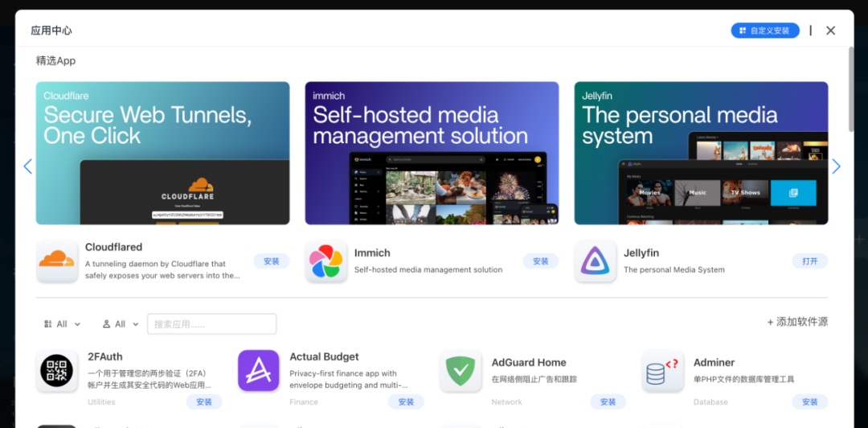Close the App Center window

830,31
